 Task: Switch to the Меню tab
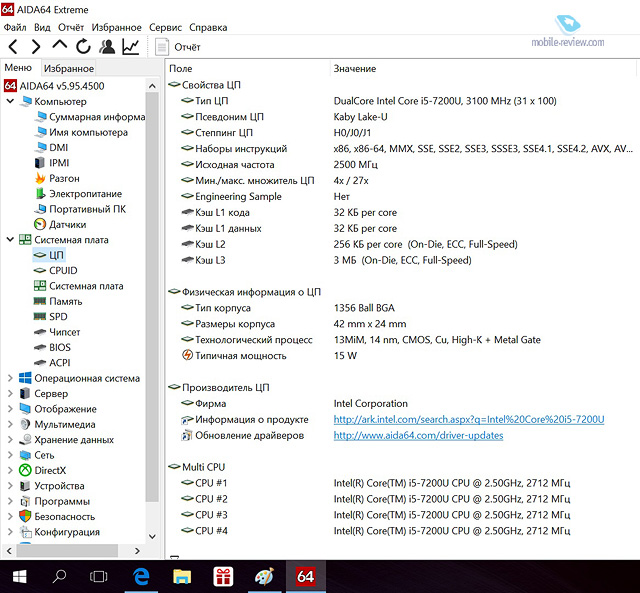click(18, 67)
